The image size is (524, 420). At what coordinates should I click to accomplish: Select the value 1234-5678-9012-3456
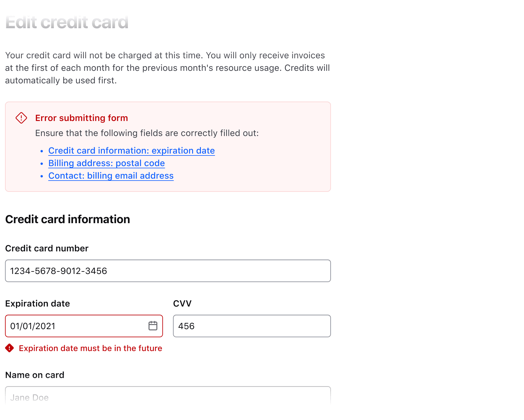point(59,271)
